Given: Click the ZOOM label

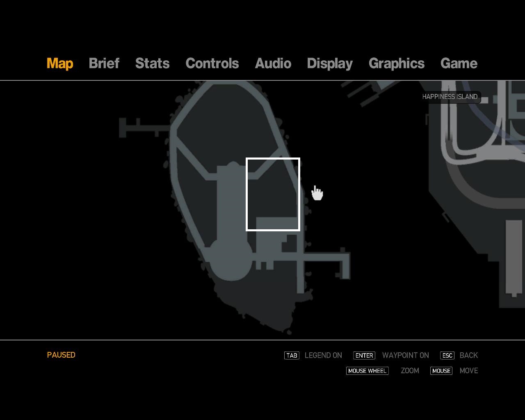Looking at the screenshot, I should [410, 370].
